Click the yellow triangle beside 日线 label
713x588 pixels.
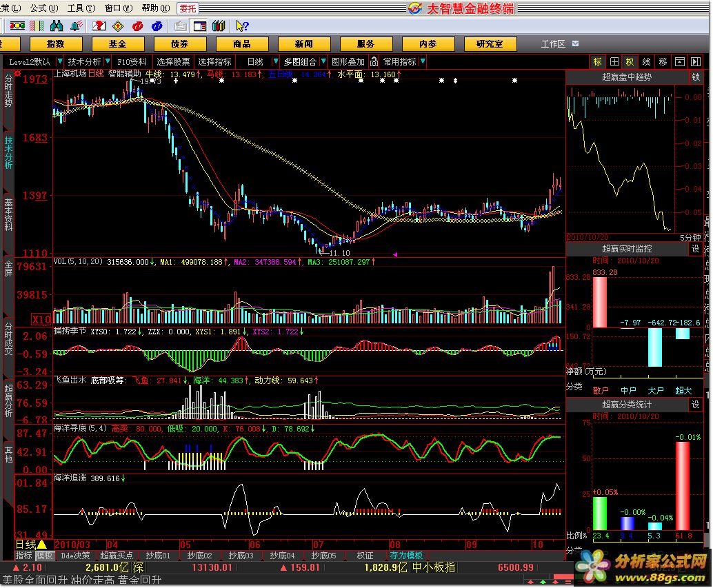tap(41, 544)
